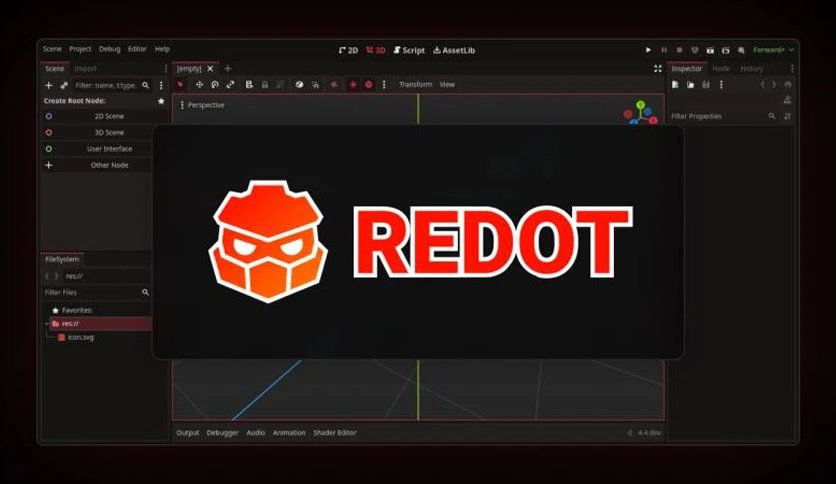Stop the running project

pos(679,50)
